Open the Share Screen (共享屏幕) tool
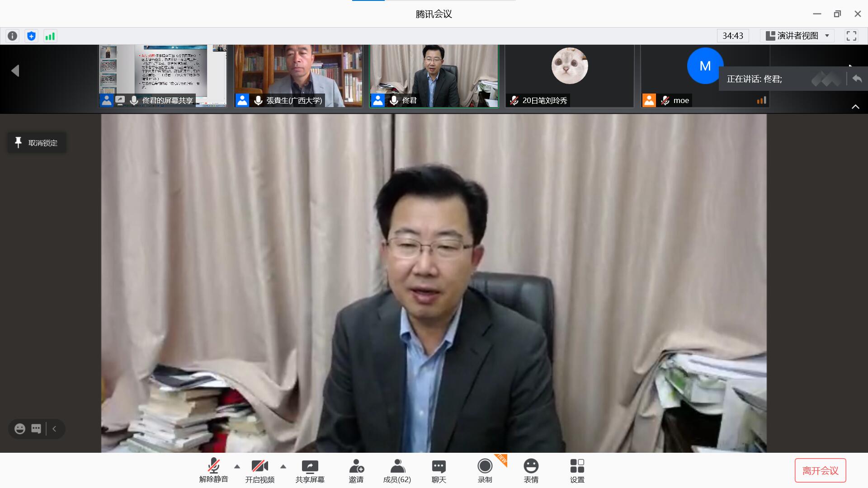Screen dimensions: 868x488 pos(310,471)
